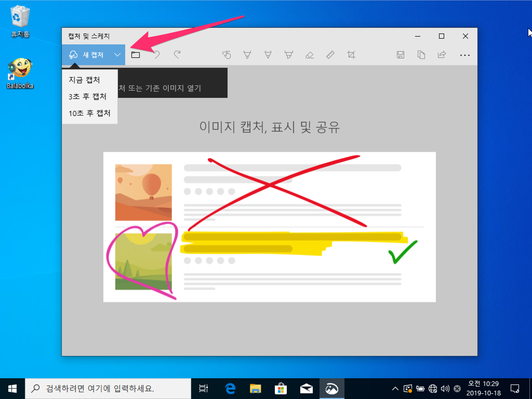Choose 10초 후 캡처 menu item
Image resolution: width=532 pixels, height=399 pixels.
[x=90, y=113]
